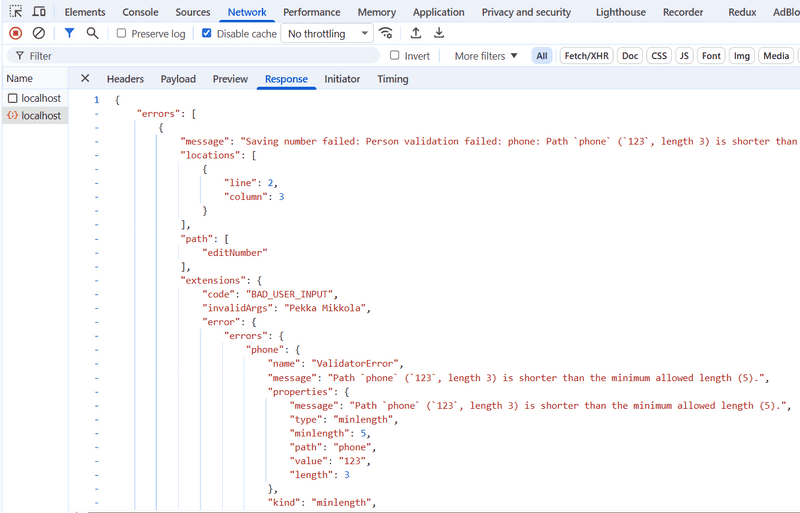Tick the Invert filter checkbox
Screen dimensions: 800x513
[x=395, y=56]
